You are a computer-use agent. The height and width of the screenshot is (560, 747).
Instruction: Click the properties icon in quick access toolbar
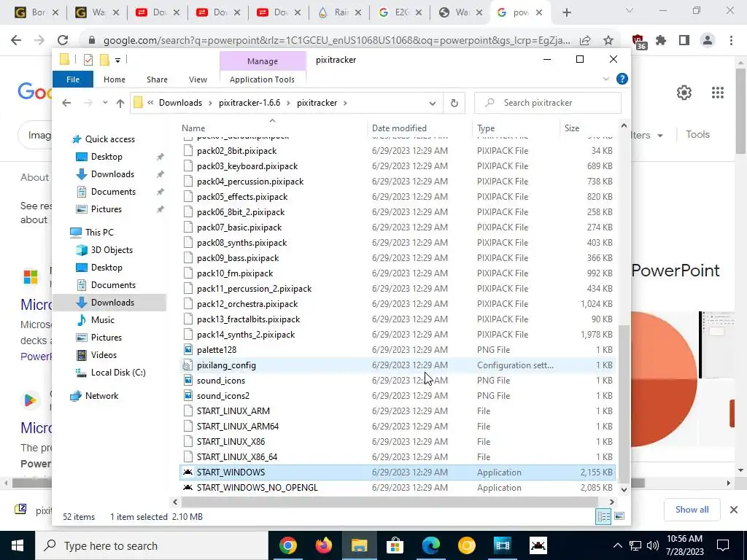click(x=88, y=60)
